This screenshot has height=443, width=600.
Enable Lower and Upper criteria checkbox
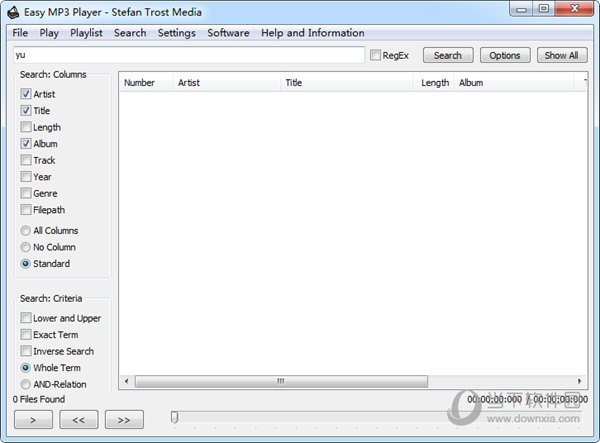(26, 318)
